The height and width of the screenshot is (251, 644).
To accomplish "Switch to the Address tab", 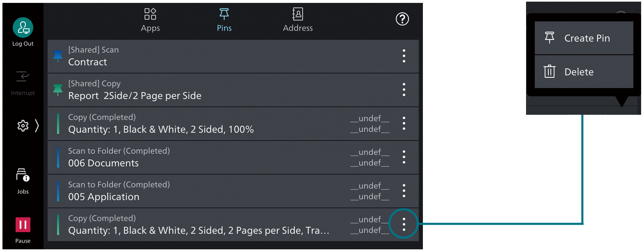I will (298, 19).
